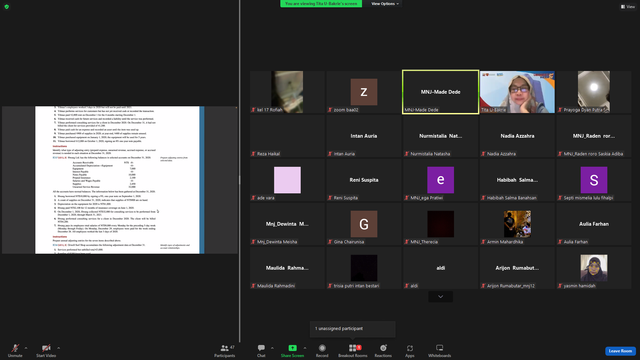Click muted mic icon on Gina Chairunisa tile
This screenshot has height=360, width=640.
(330, 242)
